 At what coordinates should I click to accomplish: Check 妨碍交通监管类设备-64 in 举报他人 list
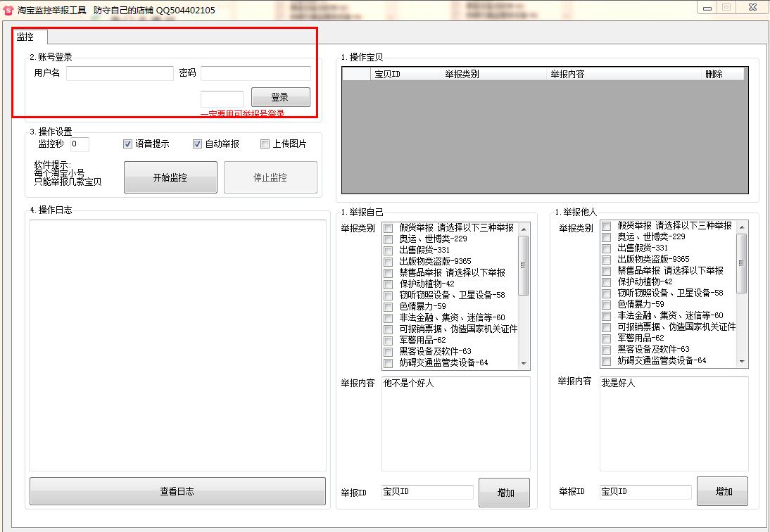[607, 362]
